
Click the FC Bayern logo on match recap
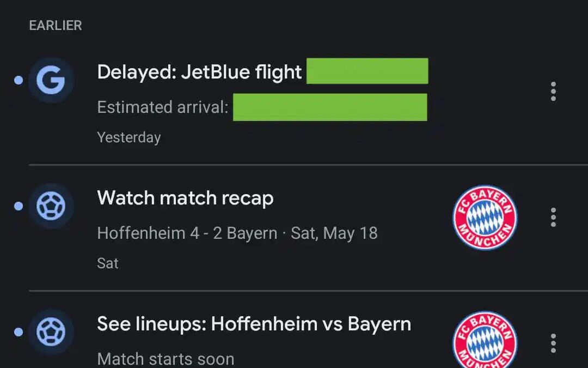485,218
